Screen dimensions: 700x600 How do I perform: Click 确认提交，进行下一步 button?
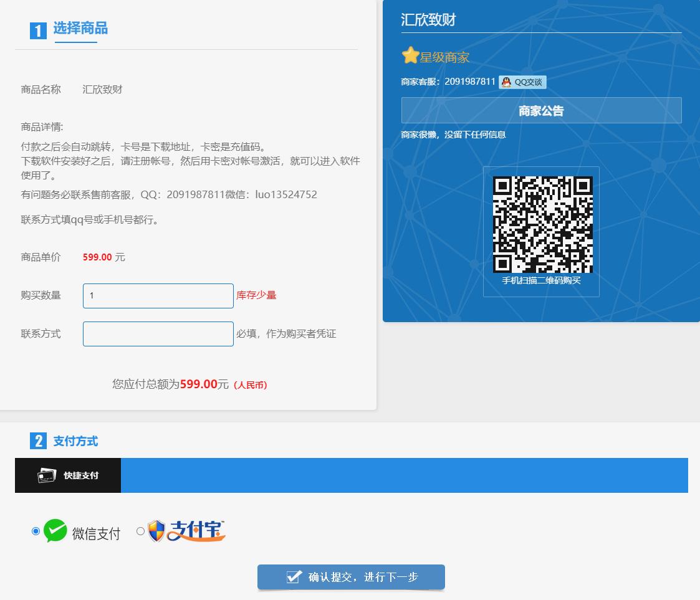click(351, 577)
